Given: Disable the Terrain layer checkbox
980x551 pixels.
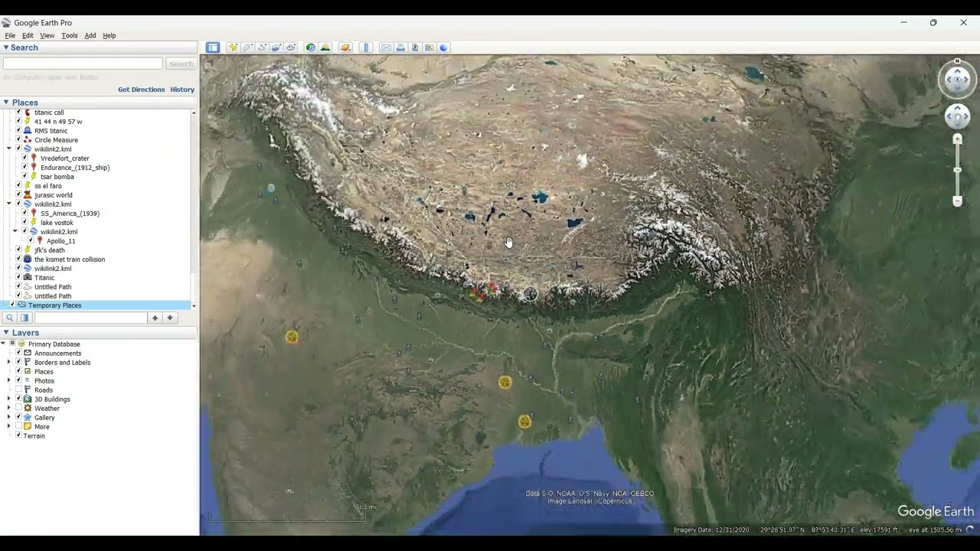Looking at the screenshot, I should click(18, 436).
